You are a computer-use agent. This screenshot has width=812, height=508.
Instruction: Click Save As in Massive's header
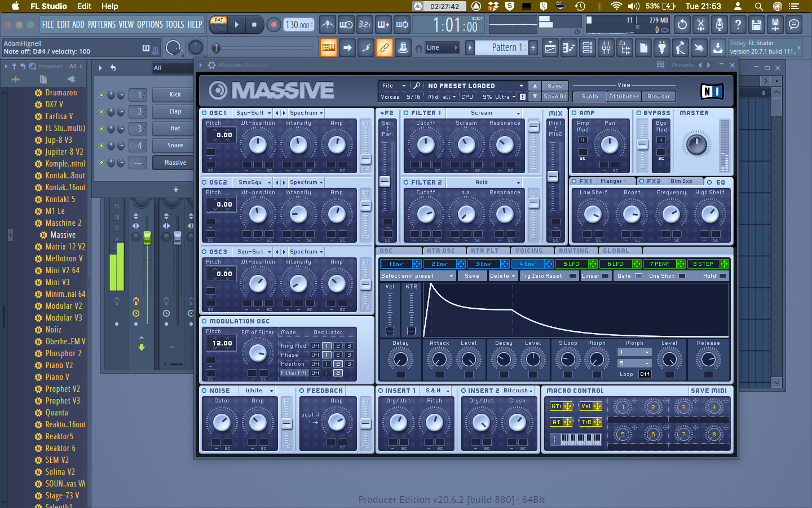[x=555, y=96]
